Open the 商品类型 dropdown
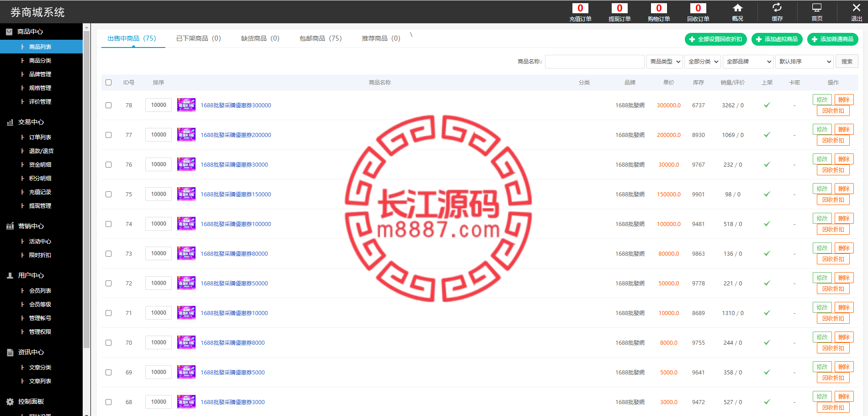Image resolution: width=868 pixels, height=416 pixels. point(664,61)
